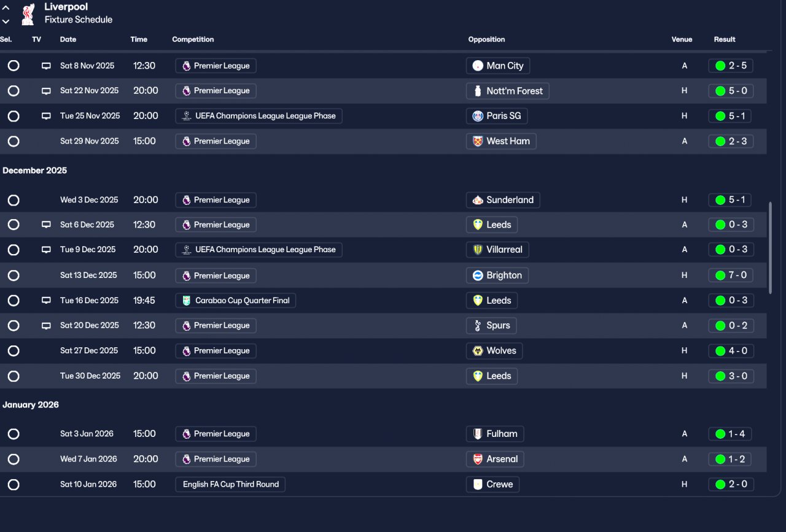
Task: Click the "Liverpool" title text
Action: (x=66, y=7)
